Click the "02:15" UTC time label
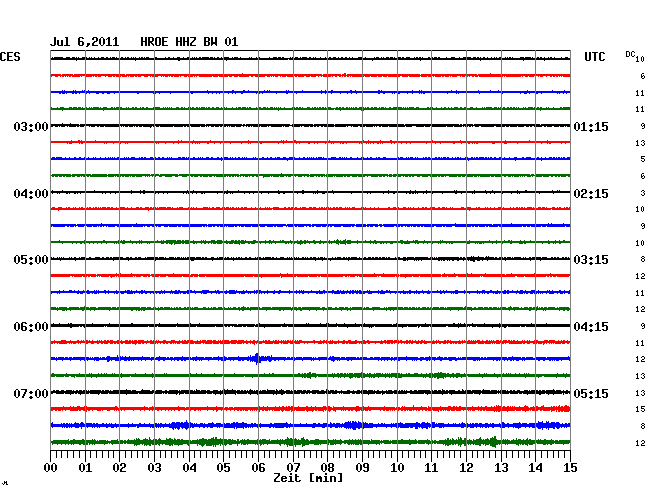650x494 pixels. [591, 194]
